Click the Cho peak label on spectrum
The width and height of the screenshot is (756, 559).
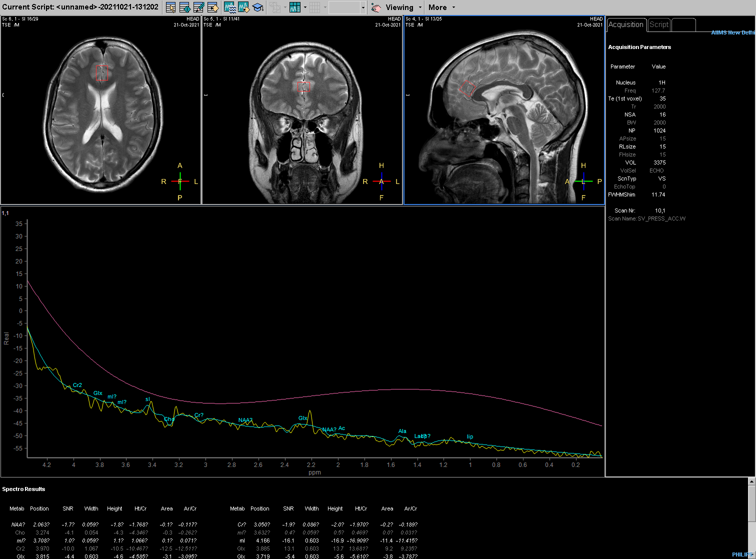(169, 419)
